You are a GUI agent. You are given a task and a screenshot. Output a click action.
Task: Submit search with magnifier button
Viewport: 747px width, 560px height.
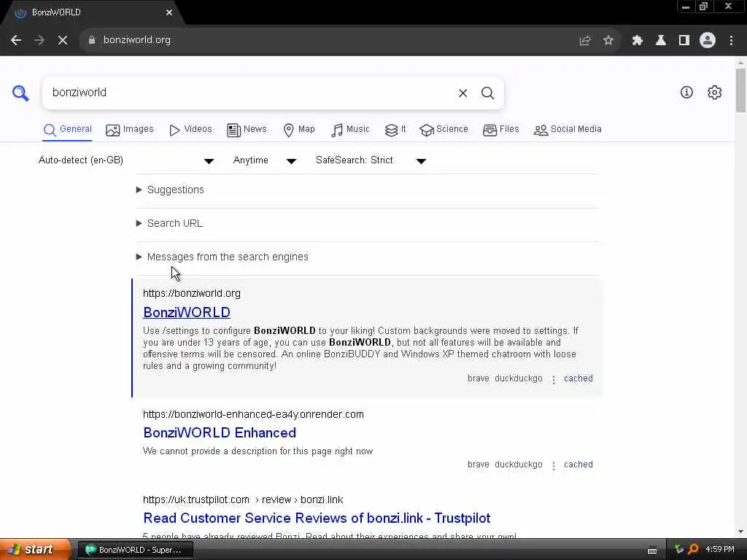[x=487, y=93]
